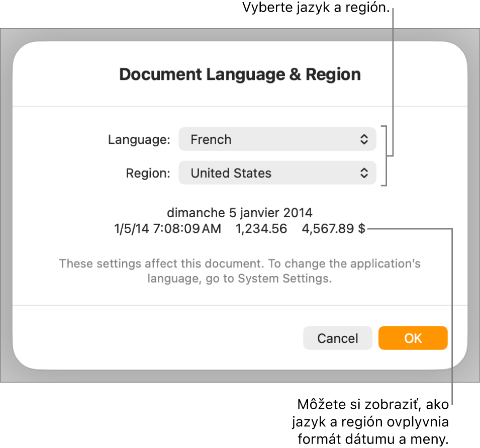The height and width of the screenshot is (448, 480).
Task: Click the 'Region:' label
Action: point(148,173)
